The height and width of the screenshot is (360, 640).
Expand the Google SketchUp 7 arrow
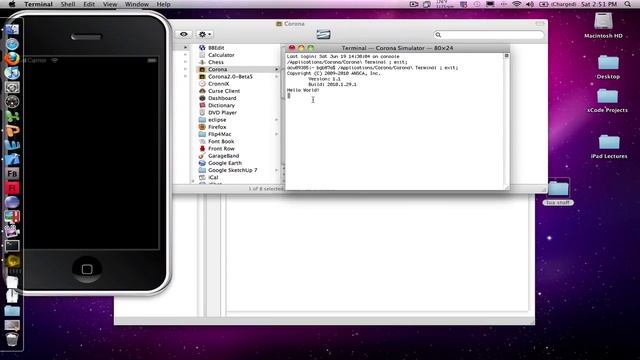pyautogui.click(x=276, y=170)
